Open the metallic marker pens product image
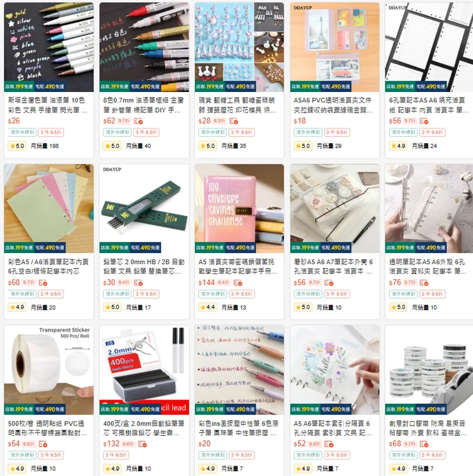Image resolution: width=473 pixels, height=476 pixels. 49,47
